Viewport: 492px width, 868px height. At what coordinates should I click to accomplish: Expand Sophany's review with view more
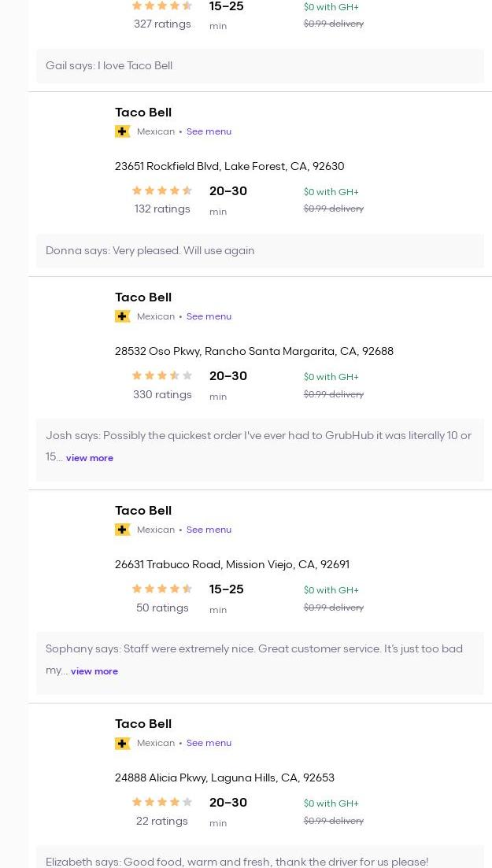click(94, 671)
